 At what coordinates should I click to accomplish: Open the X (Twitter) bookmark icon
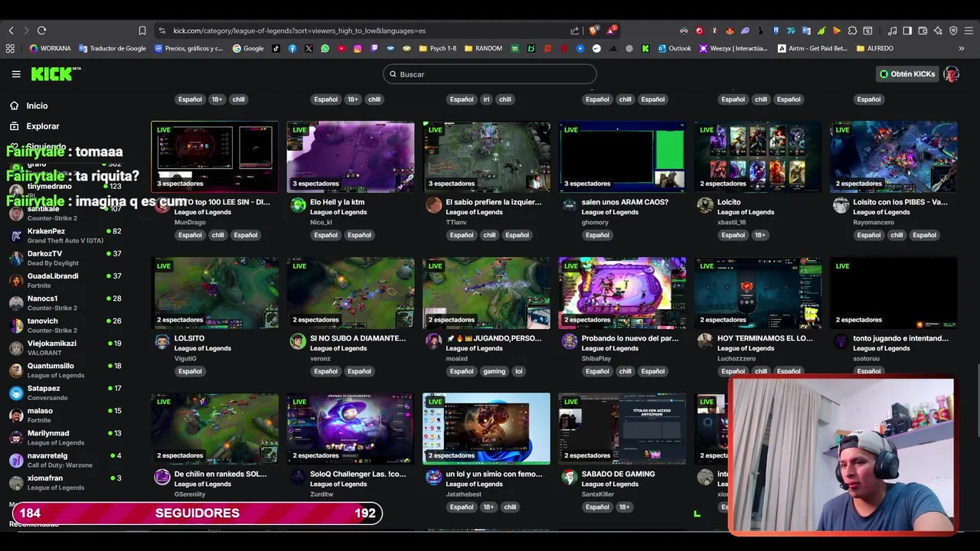pos(309,48)
